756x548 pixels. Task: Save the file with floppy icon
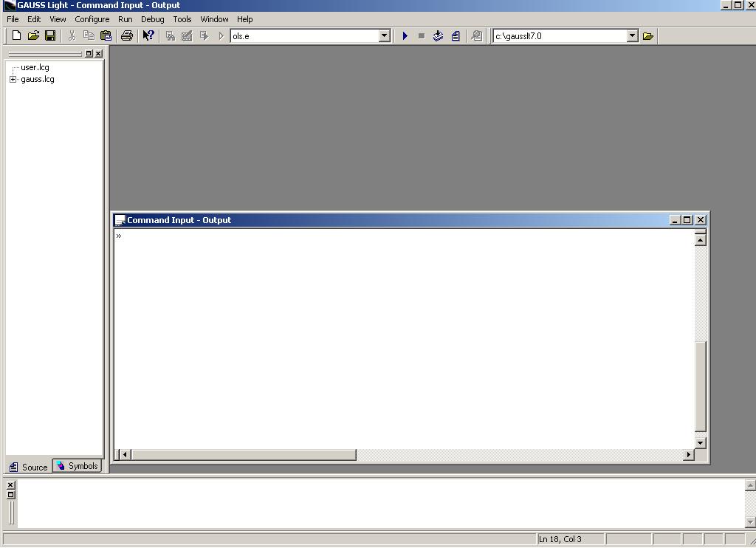(x=50, y=35)
